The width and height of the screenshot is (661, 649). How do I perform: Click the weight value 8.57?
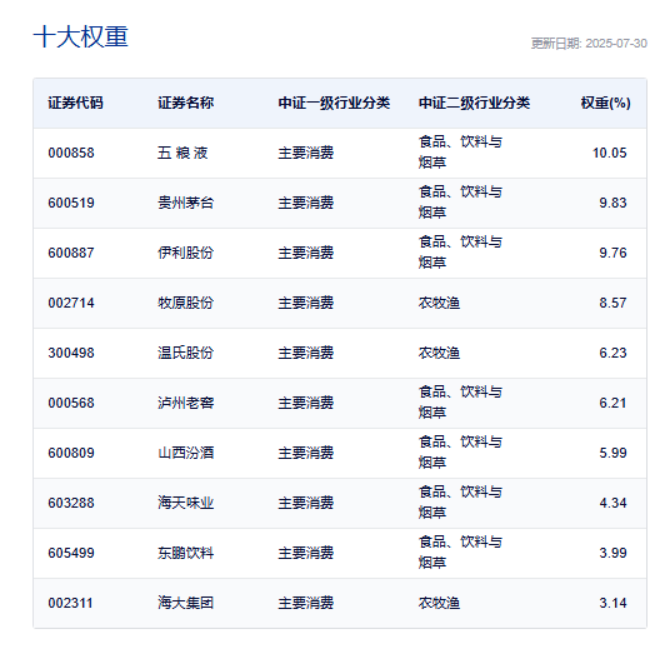pyautogui.click(x=613, y=303)
